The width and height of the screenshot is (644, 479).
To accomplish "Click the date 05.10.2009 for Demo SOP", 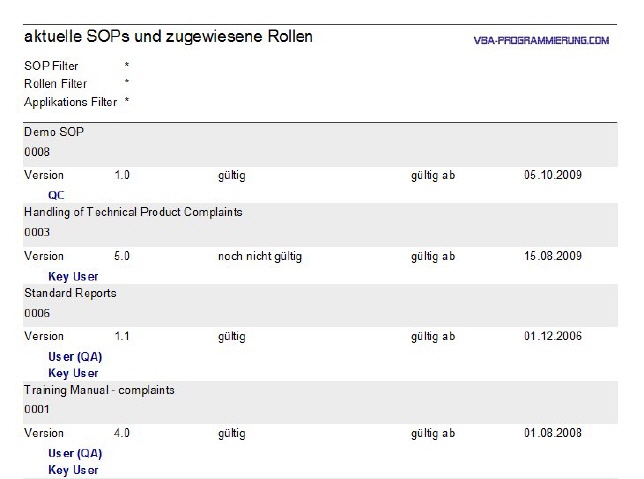I will (x=553, y=175).
